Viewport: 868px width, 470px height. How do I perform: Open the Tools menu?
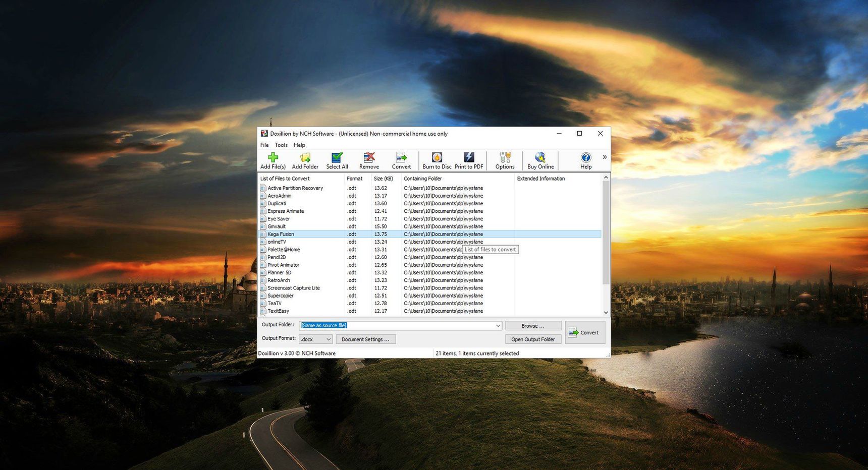pyautogui.click(x=281, y=145)
